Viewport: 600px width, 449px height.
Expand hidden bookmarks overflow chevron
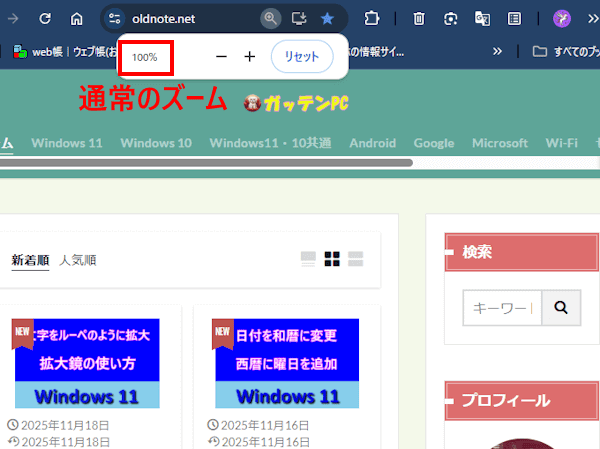pyautogui.click(x=497, y=51)
